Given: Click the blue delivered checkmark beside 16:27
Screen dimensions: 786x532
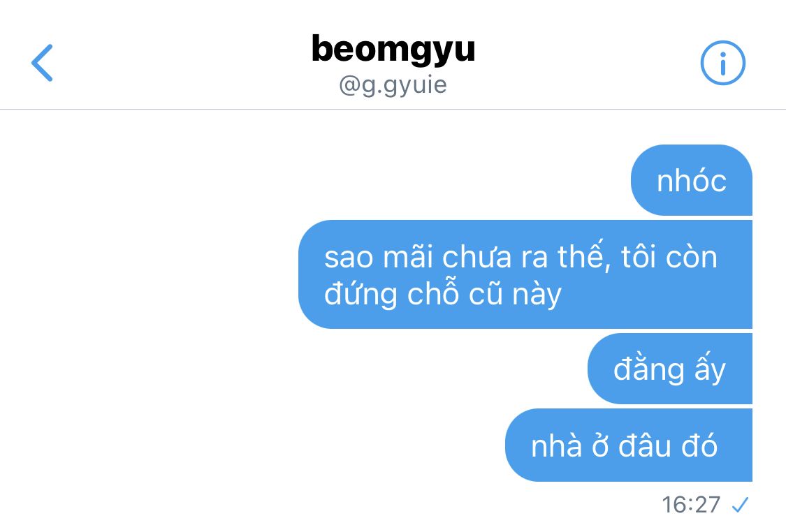Looking at the screenshot, I should point(740,505).
